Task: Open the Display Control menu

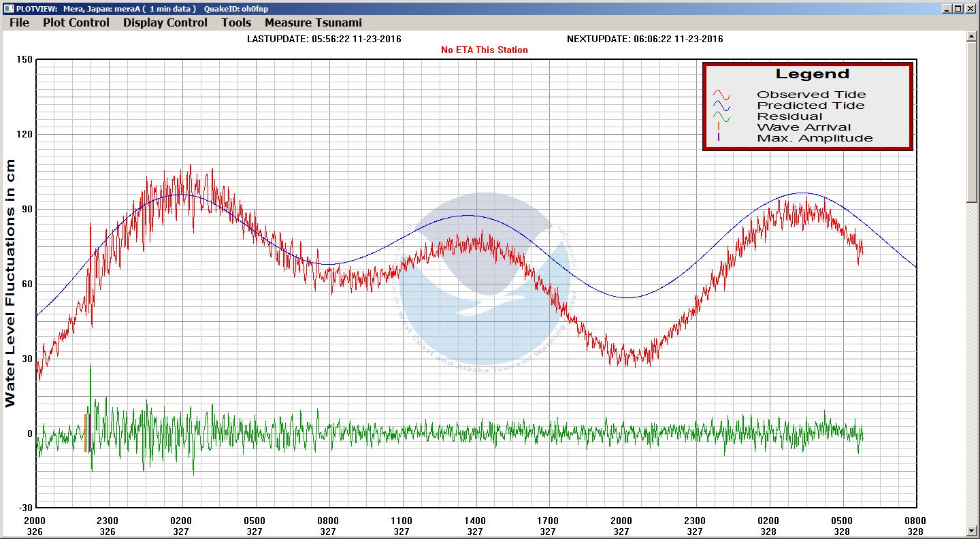Action: click(x=165, y=22)
